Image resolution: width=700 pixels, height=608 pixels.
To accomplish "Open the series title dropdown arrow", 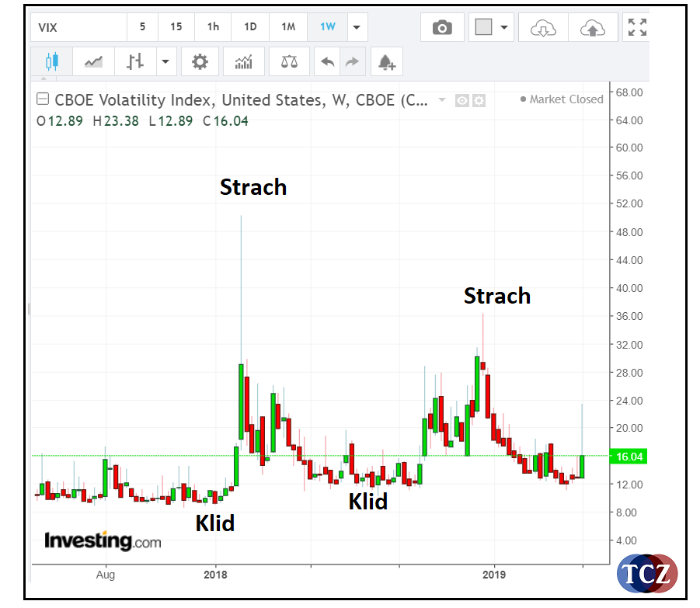I will (x=442, y=99).
